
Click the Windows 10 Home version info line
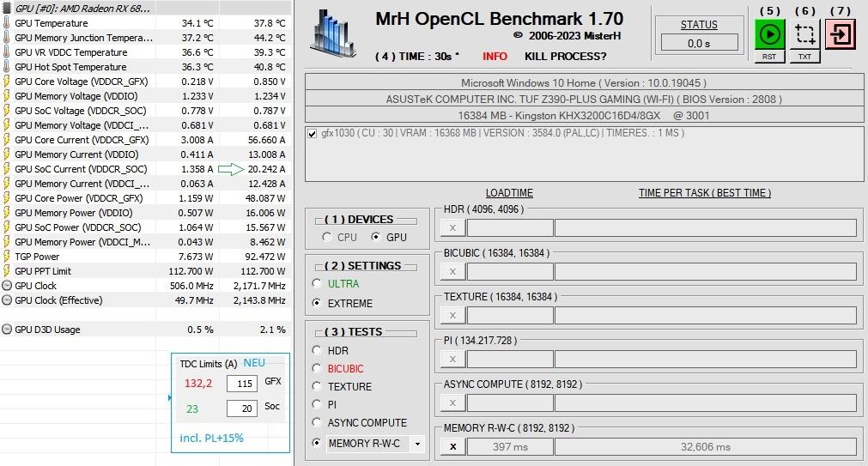point(584,83)
